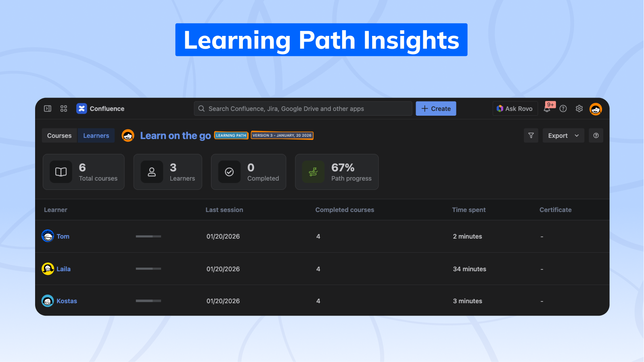Expand the Export dropdown
The height and width of the screenshot is (362, 644).
(563, 135)
